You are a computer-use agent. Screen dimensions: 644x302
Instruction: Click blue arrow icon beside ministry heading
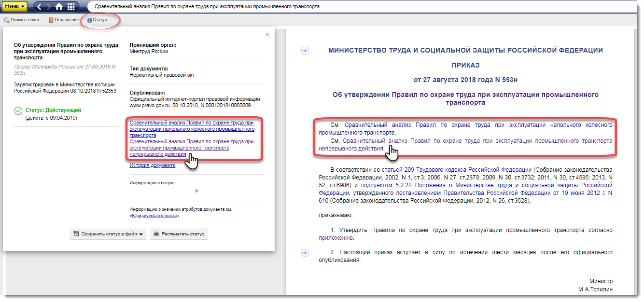tap(305, 51)
